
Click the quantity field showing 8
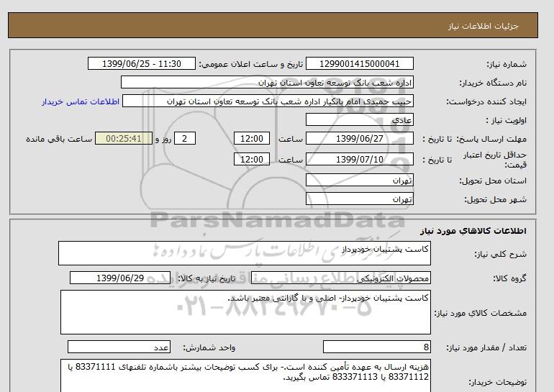[x=376, y=347]
